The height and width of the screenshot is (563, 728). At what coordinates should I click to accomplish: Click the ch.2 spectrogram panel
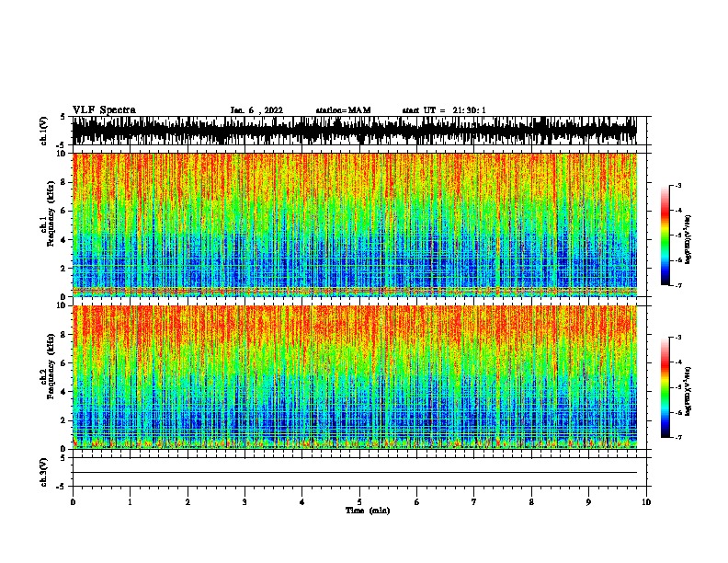(355, 377)
